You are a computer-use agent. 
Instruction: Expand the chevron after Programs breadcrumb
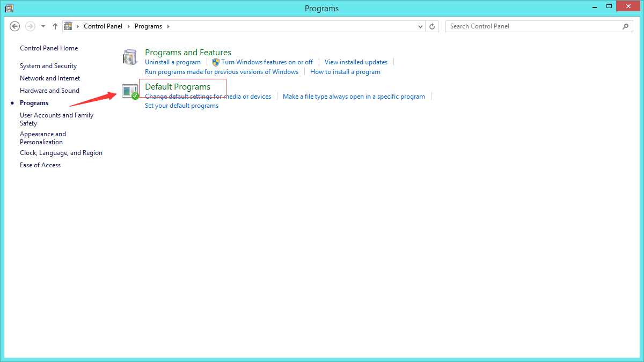[x=168, y=26]
